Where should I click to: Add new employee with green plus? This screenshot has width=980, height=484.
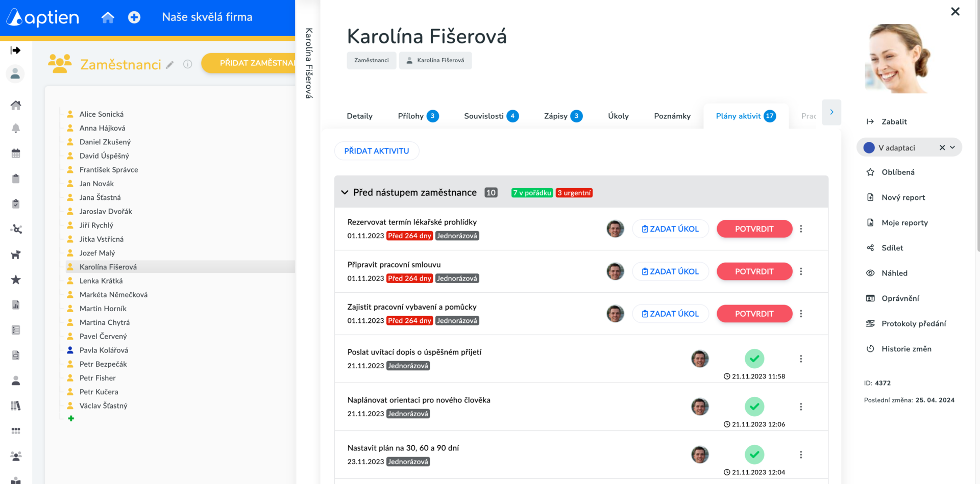point(71,418)
